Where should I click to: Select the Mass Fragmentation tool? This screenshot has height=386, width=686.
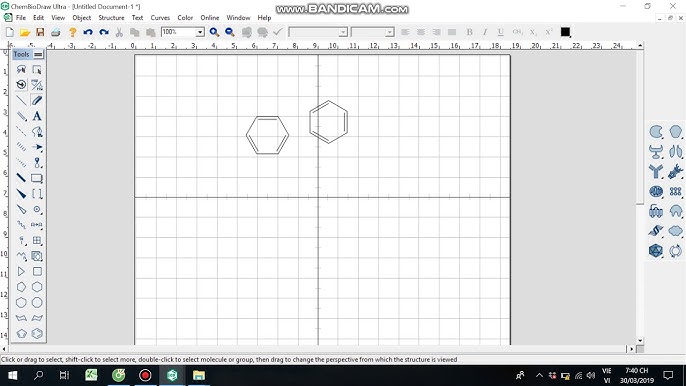[x=37, y=85]
